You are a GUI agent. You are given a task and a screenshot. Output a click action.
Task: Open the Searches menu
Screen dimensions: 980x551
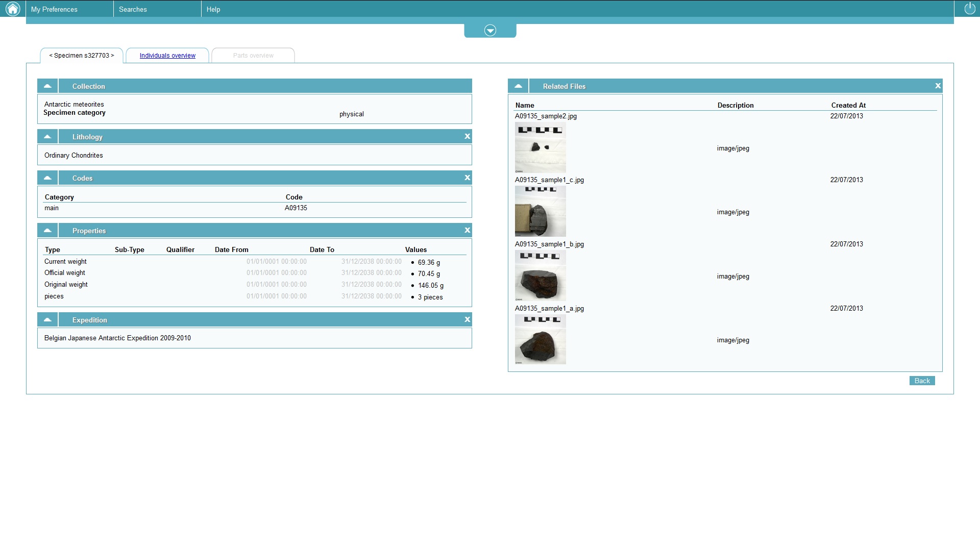click(x=133, y=9)
